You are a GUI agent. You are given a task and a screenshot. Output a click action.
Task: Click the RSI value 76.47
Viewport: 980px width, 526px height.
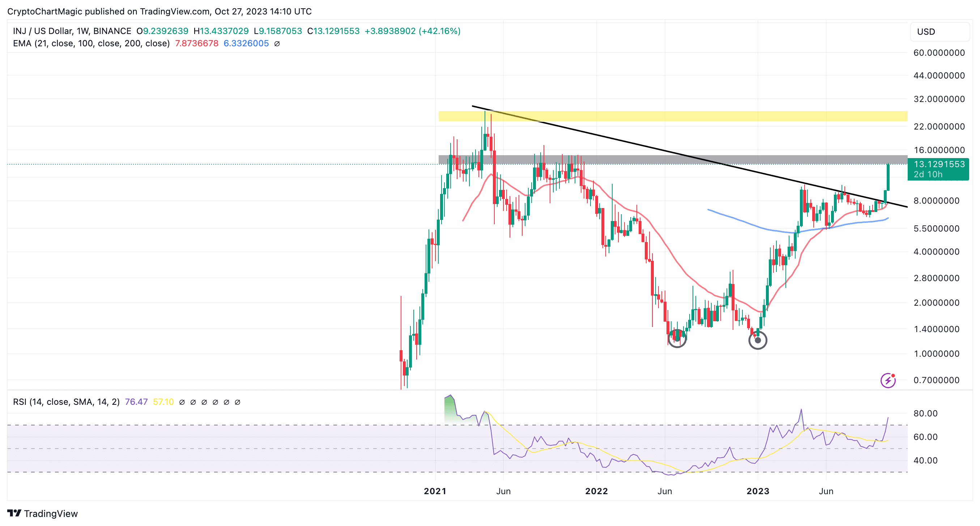(x=136, y=402)
